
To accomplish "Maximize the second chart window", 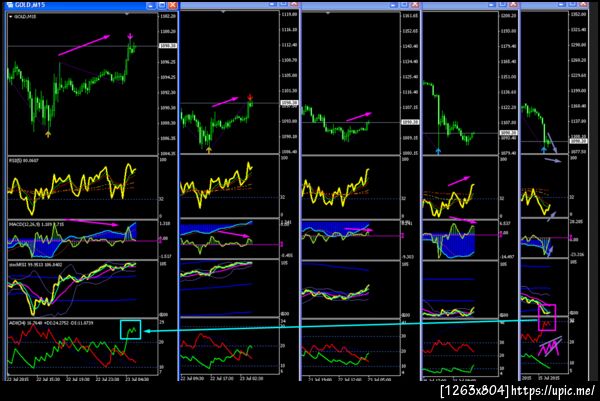I will point(283,4).
